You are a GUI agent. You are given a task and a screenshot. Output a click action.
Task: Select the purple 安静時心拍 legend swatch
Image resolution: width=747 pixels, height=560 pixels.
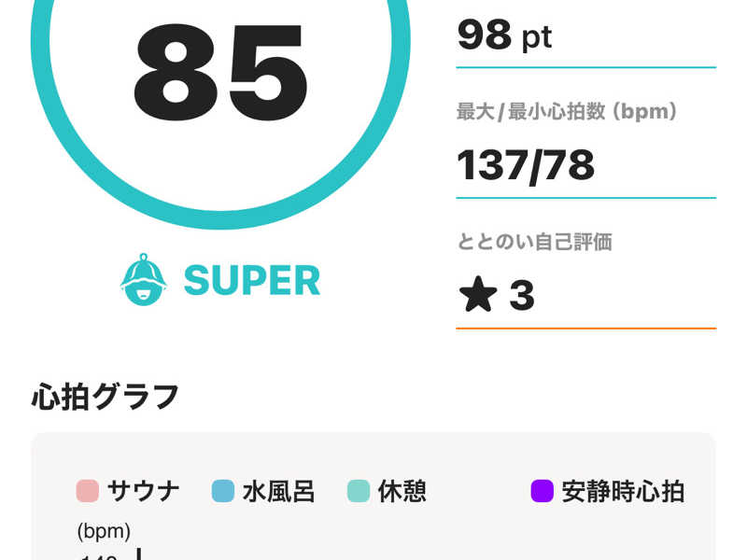543,491
